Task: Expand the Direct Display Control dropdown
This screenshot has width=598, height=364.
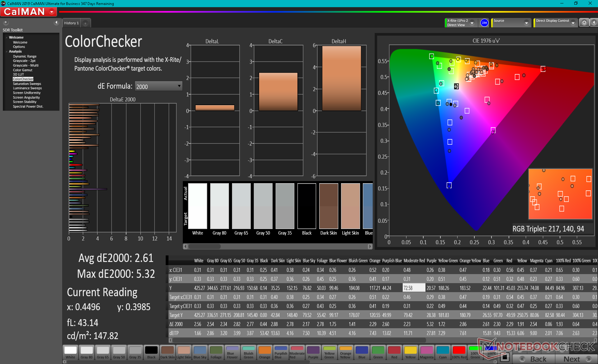Action: [573, 23]
